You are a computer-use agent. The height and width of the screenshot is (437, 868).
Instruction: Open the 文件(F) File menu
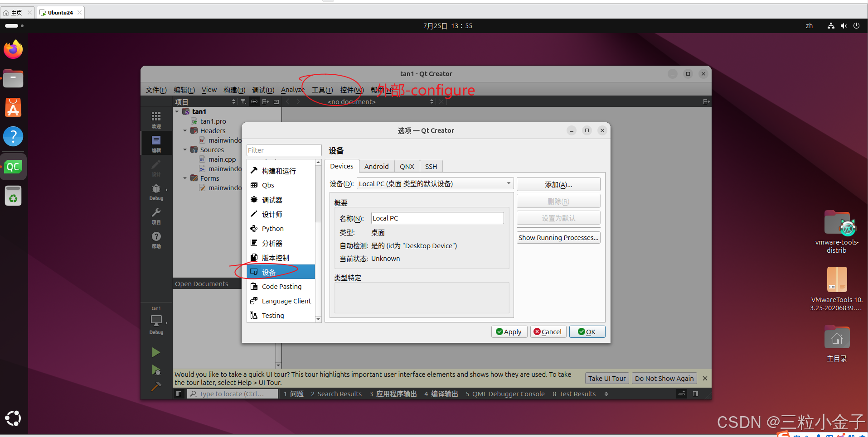coord(156,90)
